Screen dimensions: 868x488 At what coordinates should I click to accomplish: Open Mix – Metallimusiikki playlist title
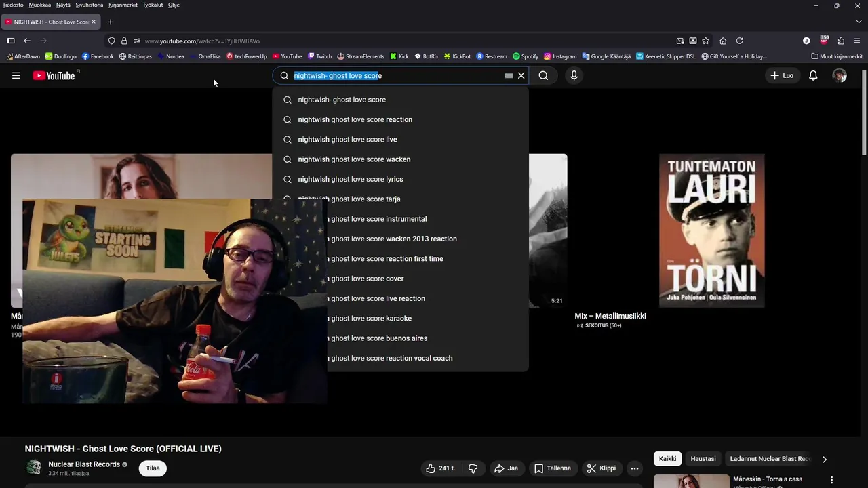click(610, 316)
